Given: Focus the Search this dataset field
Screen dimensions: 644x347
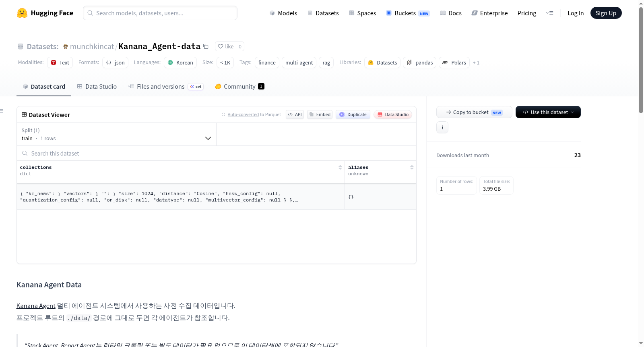Looking at the screenshot, I should point(217,153).
